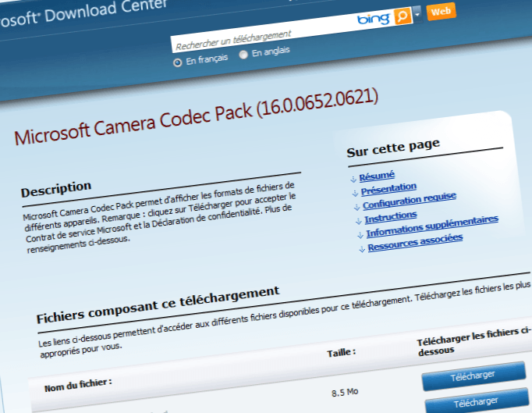Screen dimensions: 532x413
Task: Click the Nom du fichier column header
Action: pos(78,385)
